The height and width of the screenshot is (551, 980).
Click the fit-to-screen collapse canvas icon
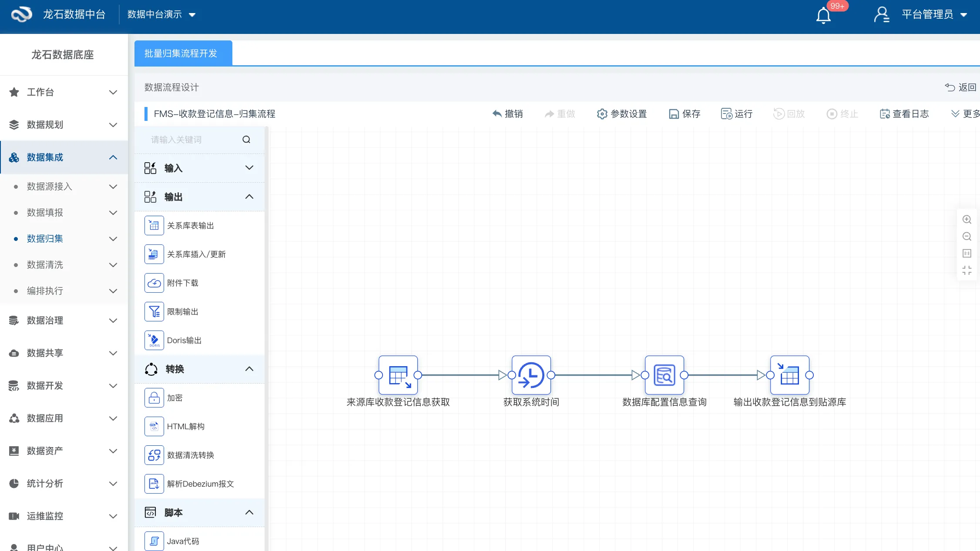point(967,270)
